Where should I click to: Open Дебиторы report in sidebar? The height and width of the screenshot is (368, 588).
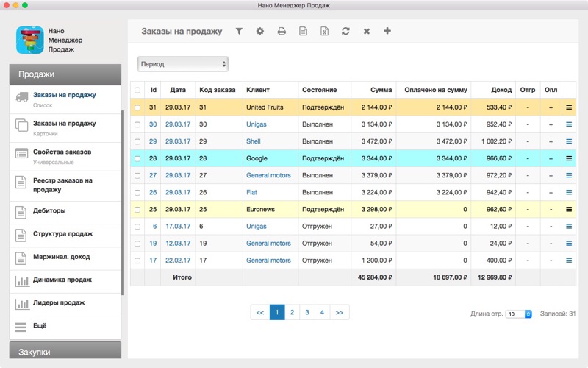[x=65, y=211]
